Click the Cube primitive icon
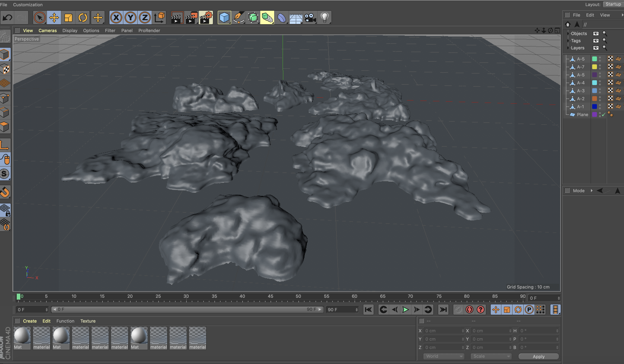 pyautogui.click(x=224, y=17)
